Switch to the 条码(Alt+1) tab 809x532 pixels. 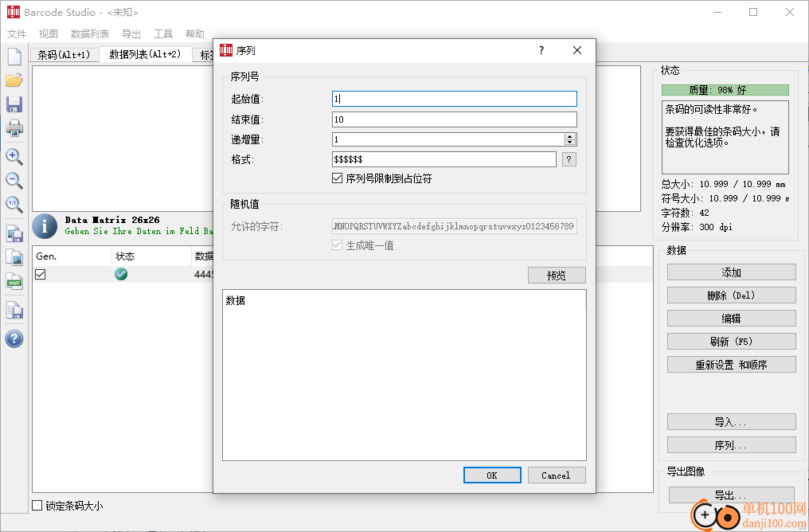tap(64, 55)
